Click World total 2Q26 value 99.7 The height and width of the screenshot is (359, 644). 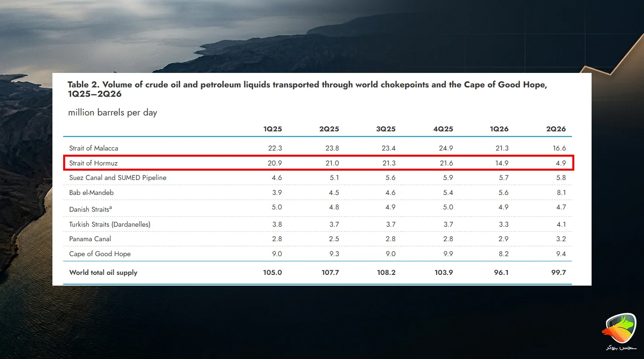[558, 273]
